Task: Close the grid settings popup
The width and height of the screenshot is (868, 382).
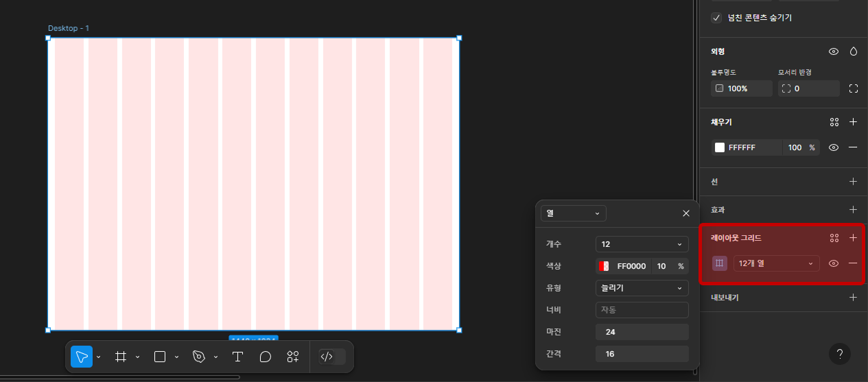Action: click(x=686, y=213)
